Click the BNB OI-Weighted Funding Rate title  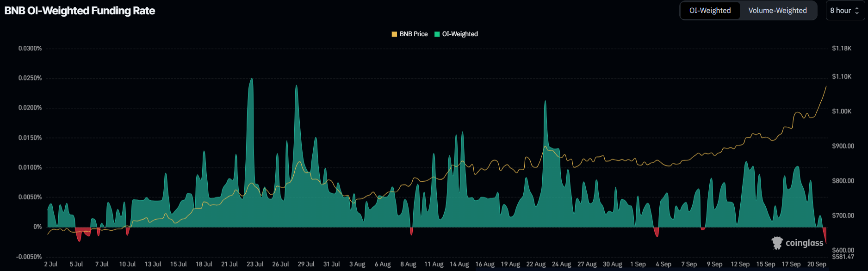click(x=80, y=11)
